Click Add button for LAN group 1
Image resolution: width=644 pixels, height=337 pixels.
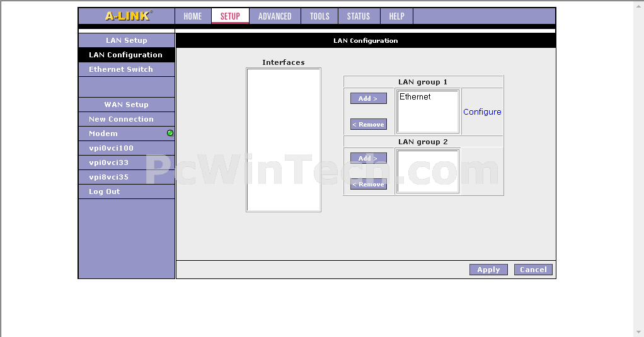point(369,98)
